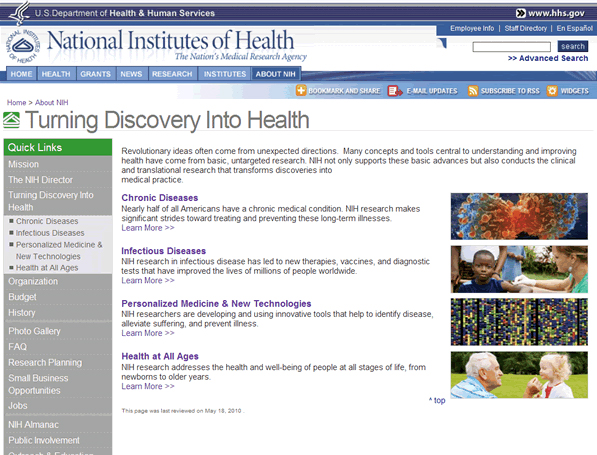Click the Infectious Diseases heading link
Image resolution: width=597 pixels, height=455 pixels.
point(163,251)
